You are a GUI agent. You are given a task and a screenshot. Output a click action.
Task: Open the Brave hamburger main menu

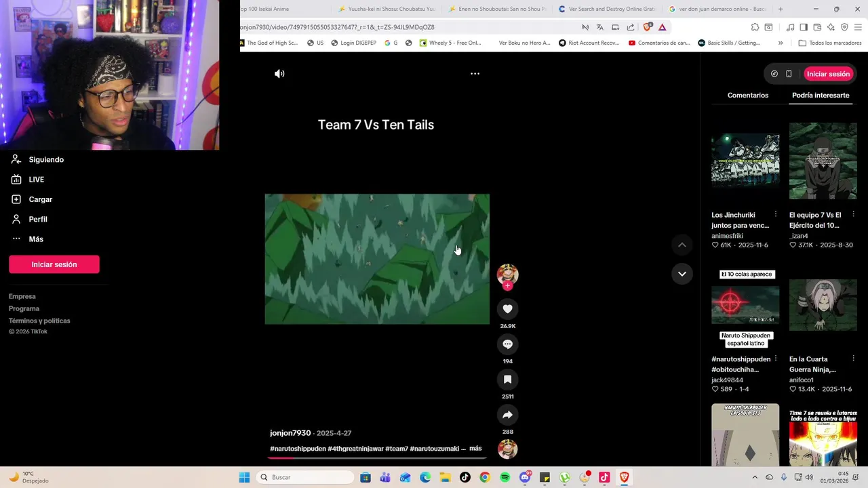point(858,27)
